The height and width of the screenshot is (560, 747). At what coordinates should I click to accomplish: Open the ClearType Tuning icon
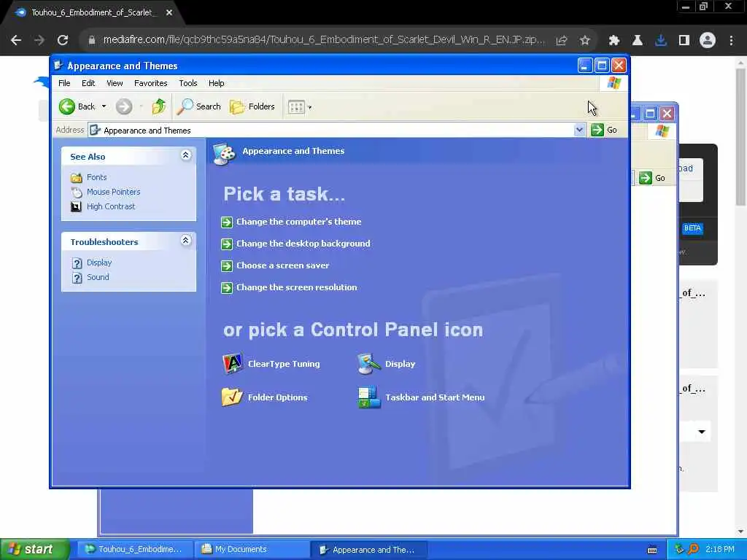click(271, 364)
